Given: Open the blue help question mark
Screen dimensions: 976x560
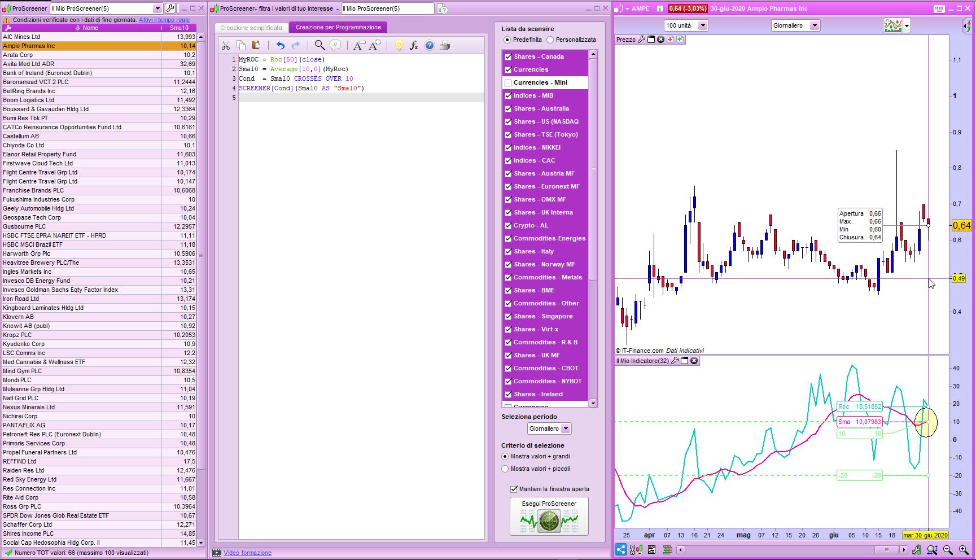Looking at the screenshot, I should [x=430, y=46].
